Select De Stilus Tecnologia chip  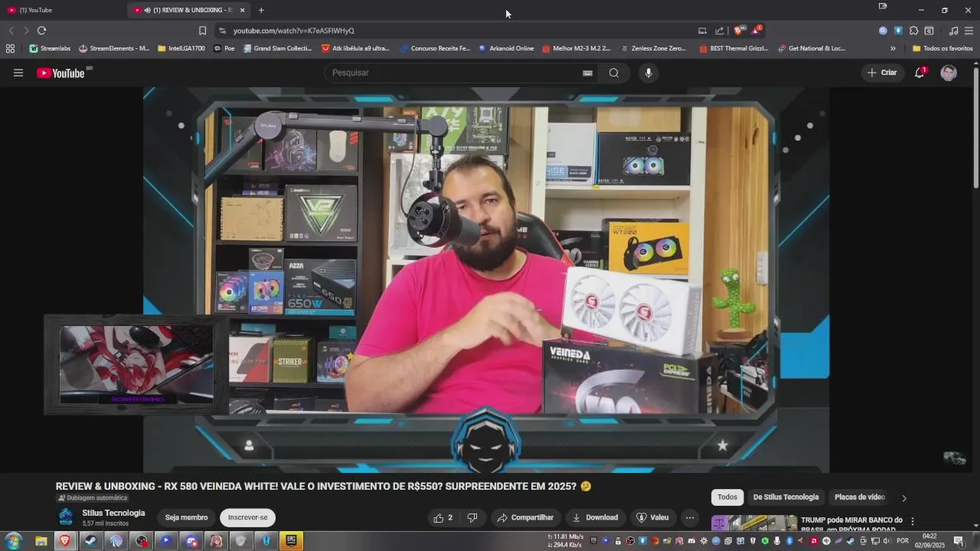[x=786, y=497]
